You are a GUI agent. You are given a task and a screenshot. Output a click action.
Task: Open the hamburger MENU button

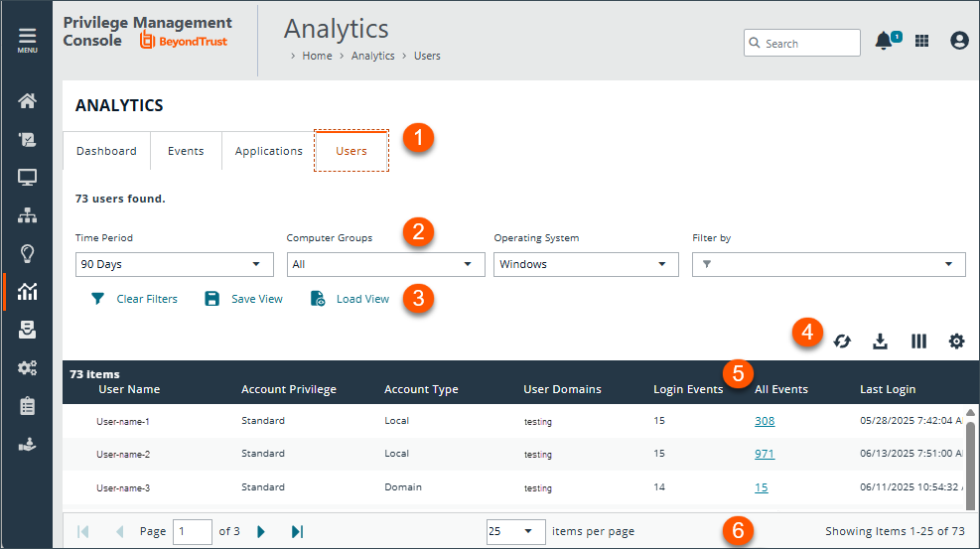click(x=27, y=40)
